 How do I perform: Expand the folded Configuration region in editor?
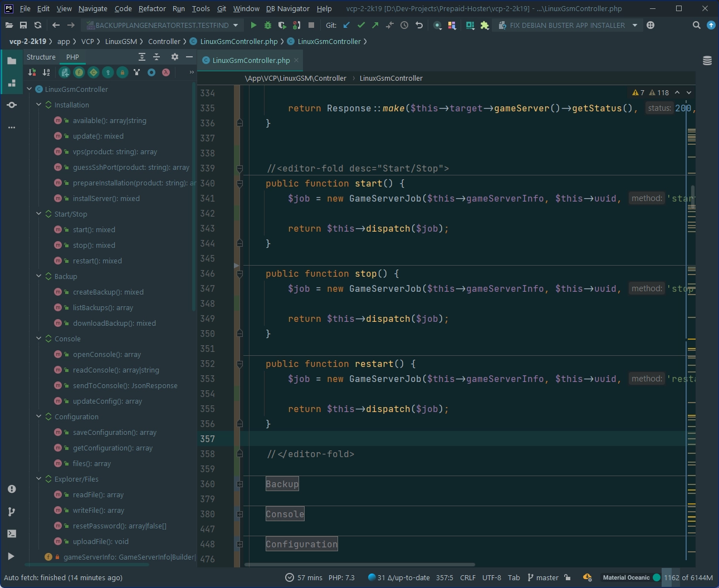coord(240,544)
